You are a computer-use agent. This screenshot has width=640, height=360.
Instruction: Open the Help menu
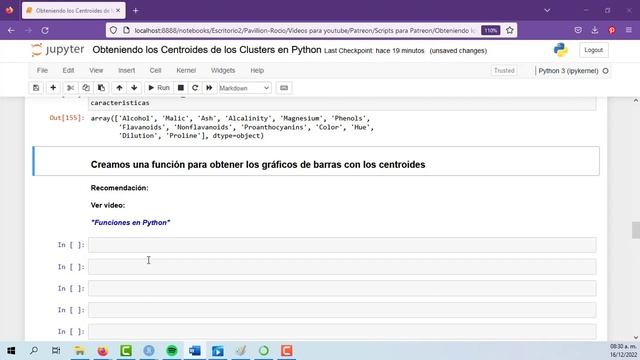(x=257, y=70)
